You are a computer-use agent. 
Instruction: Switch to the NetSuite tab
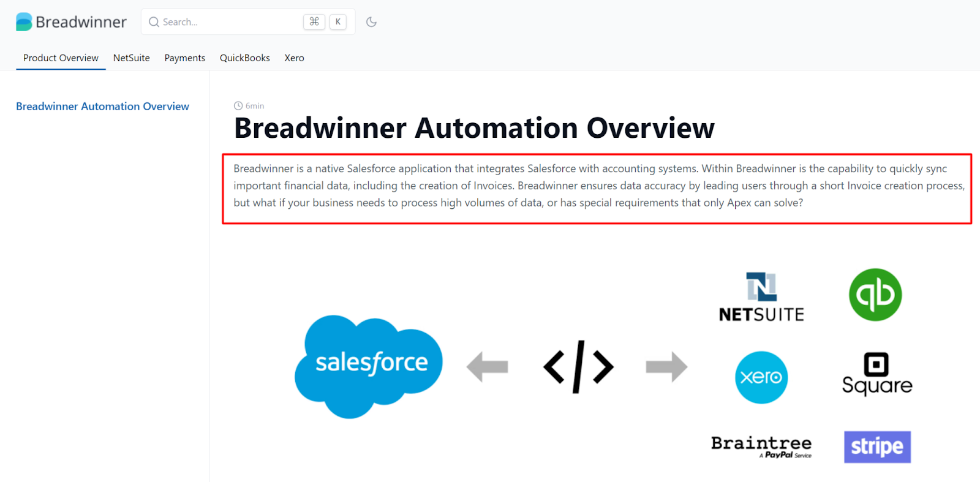click(x=132, y=58)
